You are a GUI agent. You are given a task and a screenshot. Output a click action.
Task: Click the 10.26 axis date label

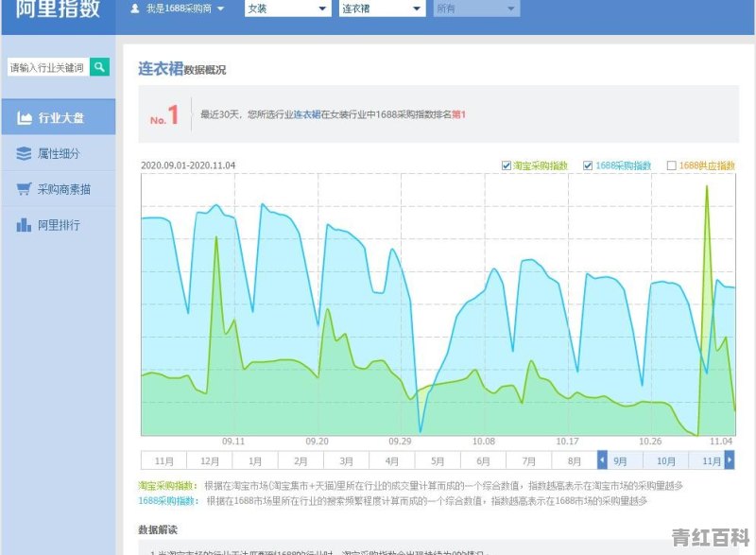(650, 442)
